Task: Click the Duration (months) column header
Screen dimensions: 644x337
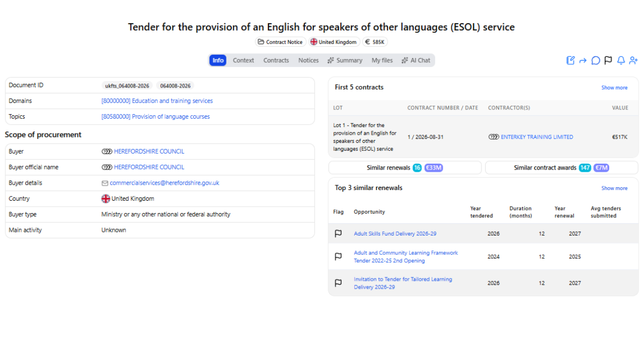Action: click(x=521, y=212)
